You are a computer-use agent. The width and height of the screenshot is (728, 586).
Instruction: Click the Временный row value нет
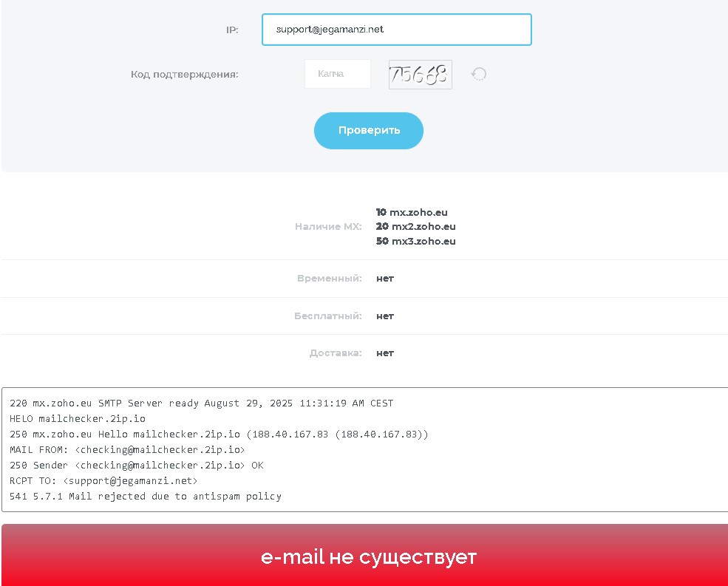pyautogui.click(x=385, y=279)
